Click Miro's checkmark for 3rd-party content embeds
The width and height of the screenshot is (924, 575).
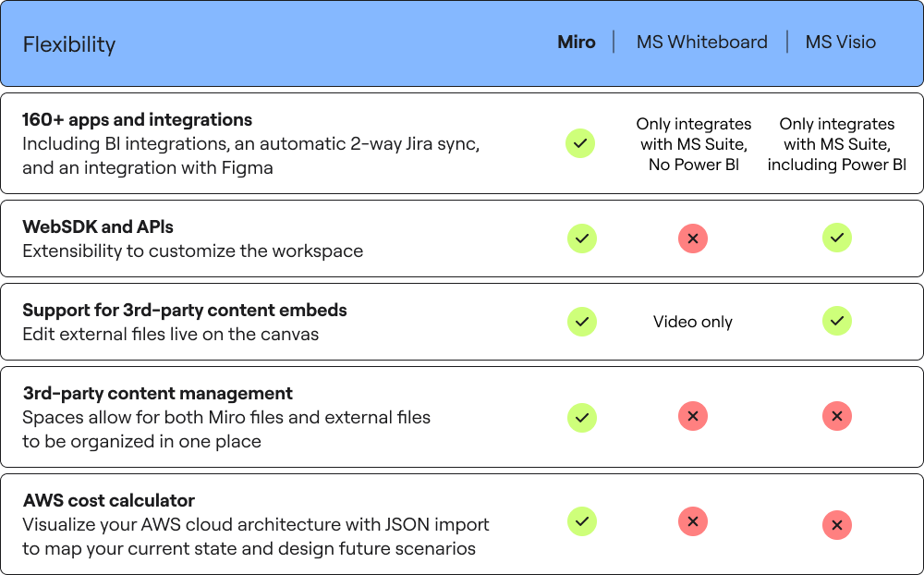582,322
